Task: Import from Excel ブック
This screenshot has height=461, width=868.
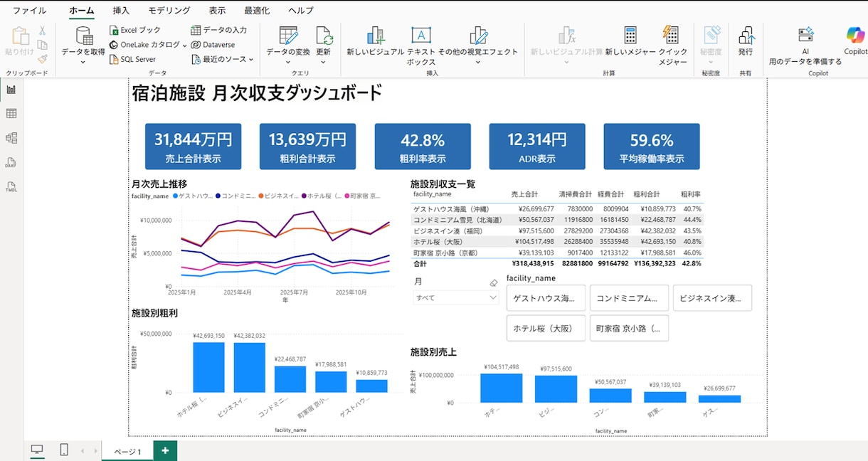Action: (x=135, y=30)
